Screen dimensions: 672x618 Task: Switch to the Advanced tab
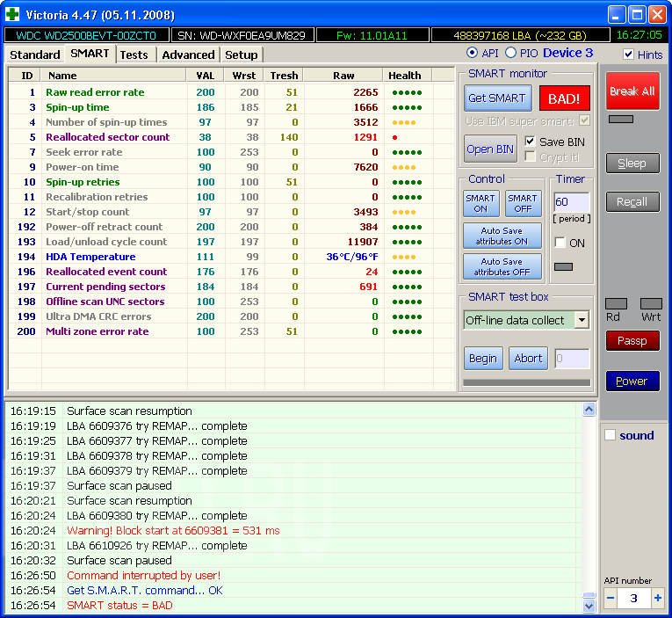(x=188, y=55)
